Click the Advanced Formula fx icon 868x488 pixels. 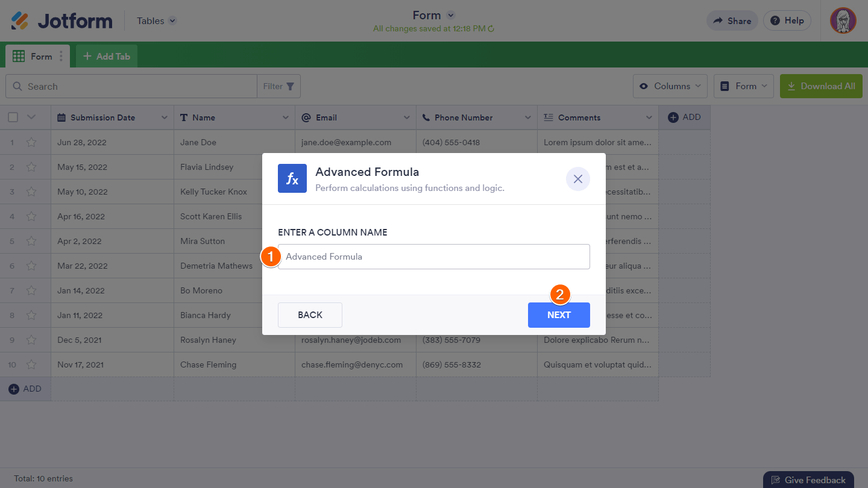click(x=292, y=179)
